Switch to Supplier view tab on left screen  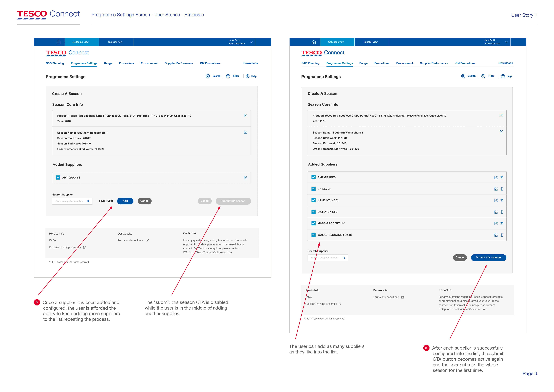[115, 42]
